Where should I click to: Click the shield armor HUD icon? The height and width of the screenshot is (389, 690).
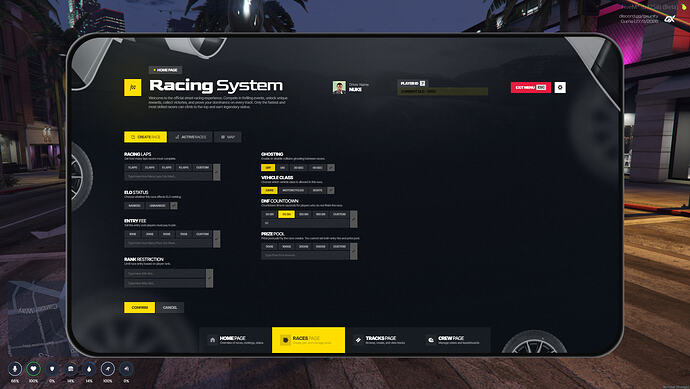pos(52,369)
